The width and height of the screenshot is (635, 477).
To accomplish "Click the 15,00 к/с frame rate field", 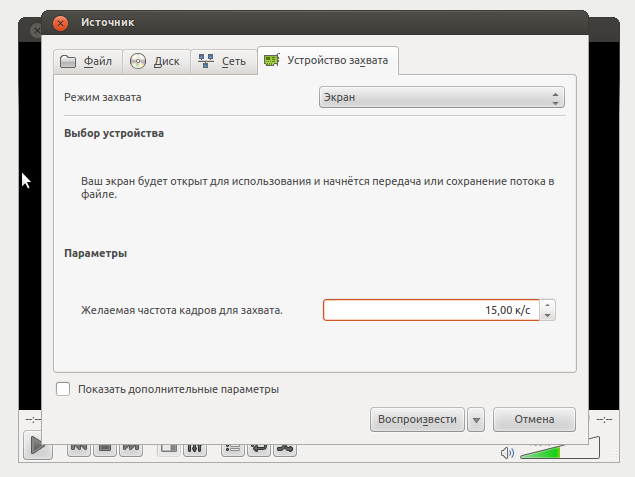I will (431, 310).
